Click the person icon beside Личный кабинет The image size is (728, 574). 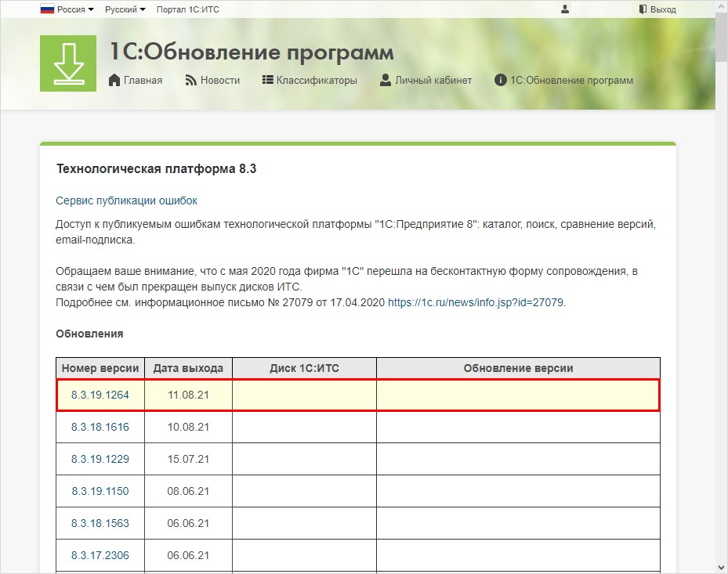(x=386, y=81)
